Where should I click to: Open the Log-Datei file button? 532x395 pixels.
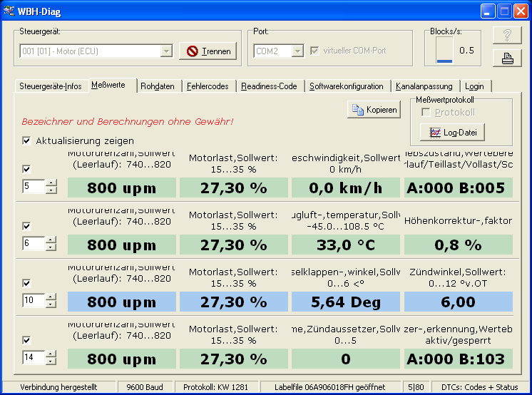click(452, 132)
